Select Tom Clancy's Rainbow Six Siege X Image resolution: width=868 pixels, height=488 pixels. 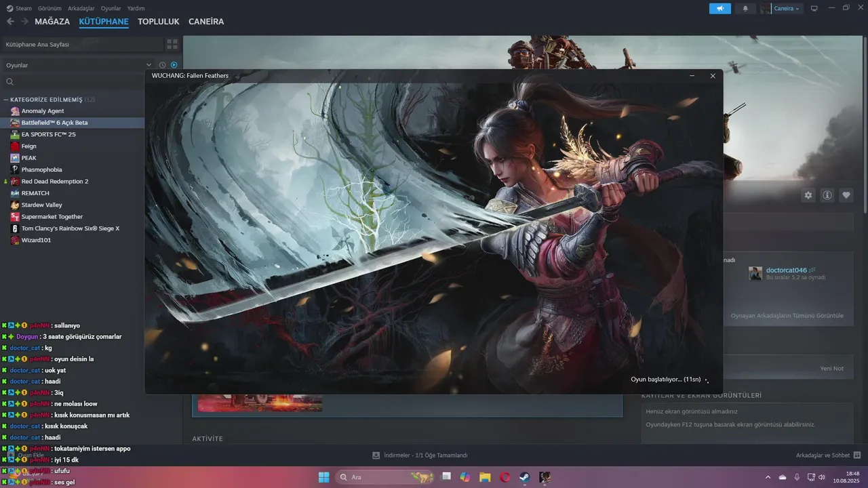[71, 228]
